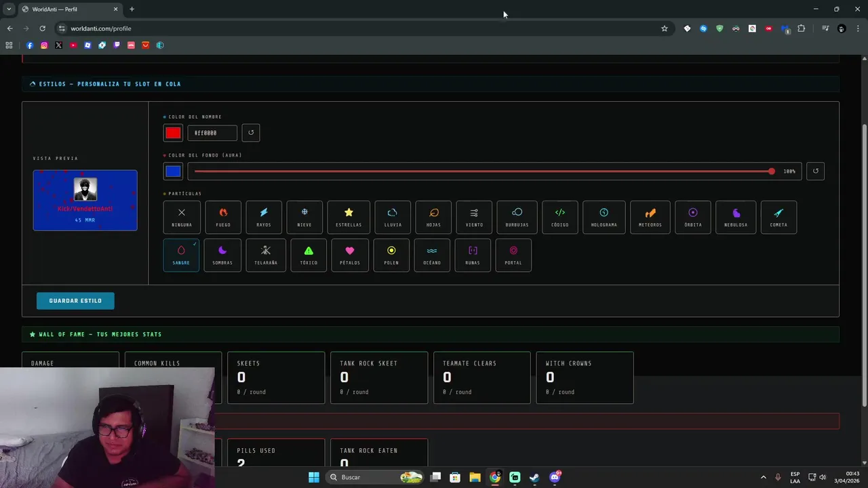Click the Tank Rock Skeet card
This screenshot has height=488, width=868.
pos(379,378)
